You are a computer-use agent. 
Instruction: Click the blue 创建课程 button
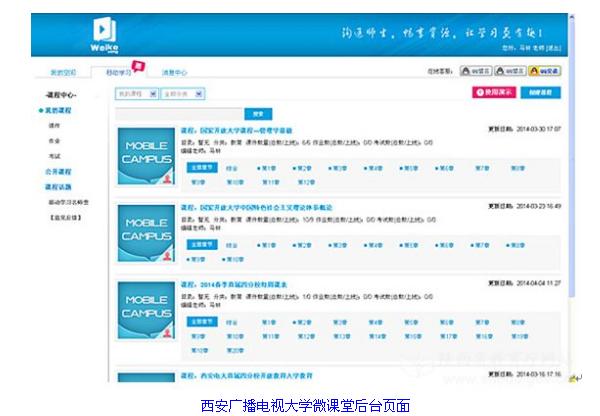click(x=540, y=92)
